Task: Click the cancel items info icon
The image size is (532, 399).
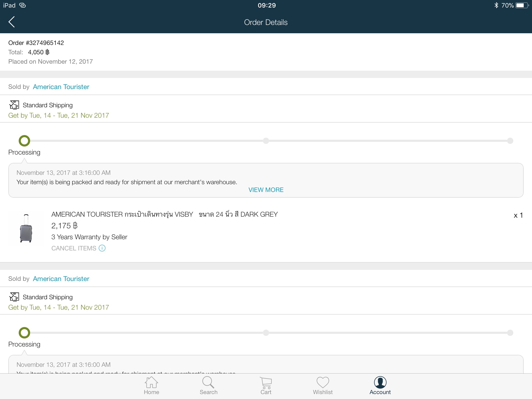Action: [102, 248]
